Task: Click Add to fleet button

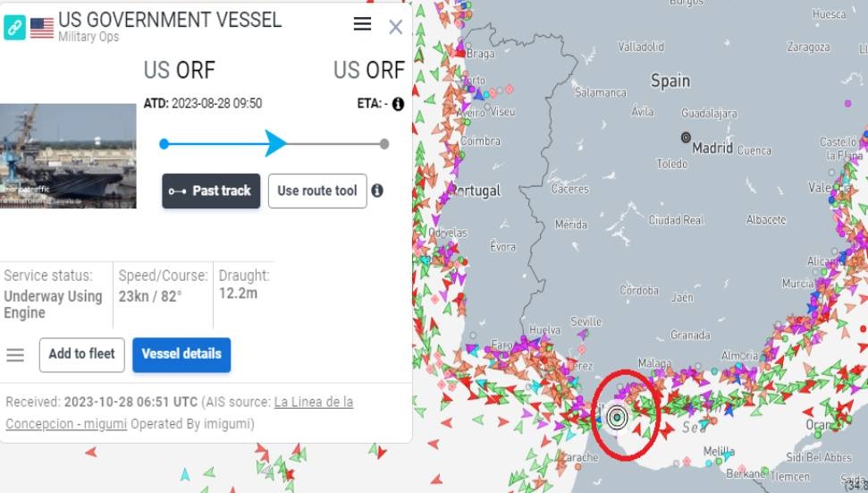Action: 81,354
